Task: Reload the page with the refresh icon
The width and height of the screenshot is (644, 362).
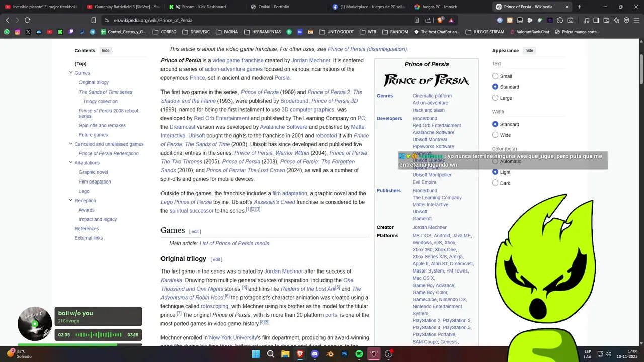Action: tap(27, 20)
